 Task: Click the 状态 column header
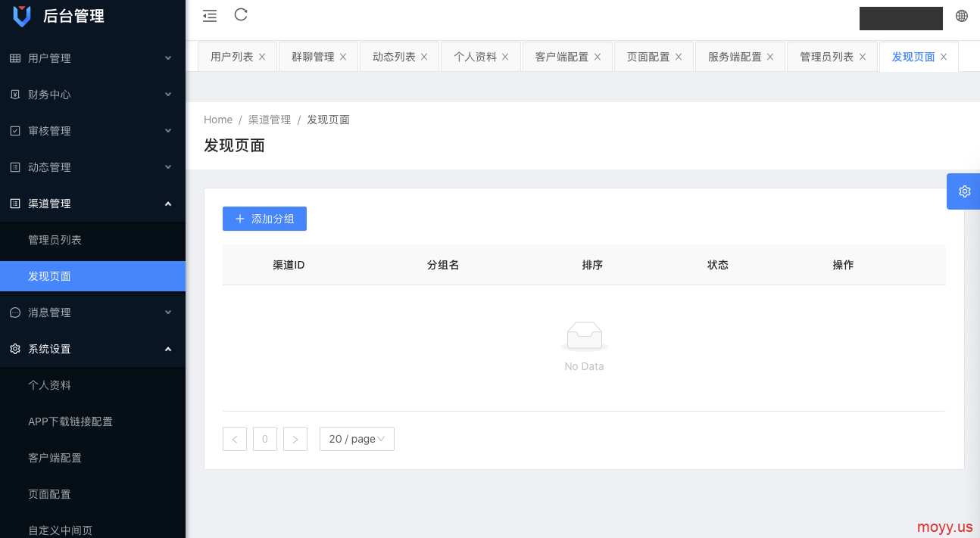coord(718,265)
